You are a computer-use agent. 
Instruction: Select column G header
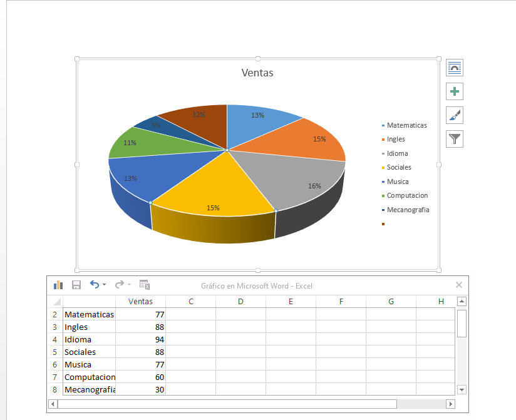391,302
